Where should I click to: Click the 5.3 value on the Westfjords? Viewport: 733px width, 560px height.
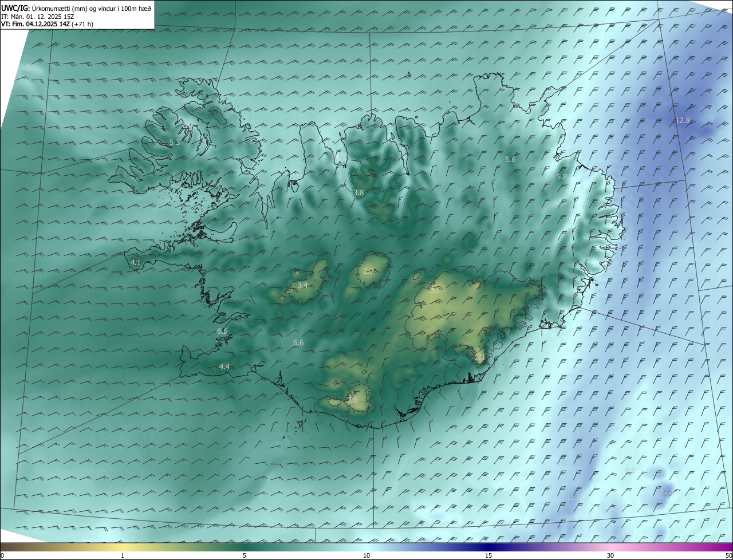(175, 142)
